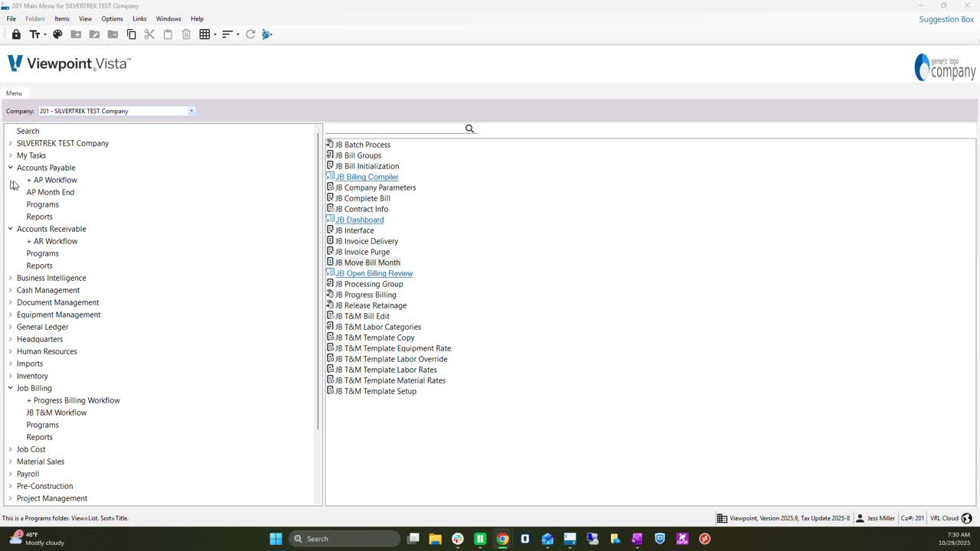Image resolution: width=980 pixels, height=551 pixels.
Task: Open the Suggestion Box link
Action: (946, 19)
